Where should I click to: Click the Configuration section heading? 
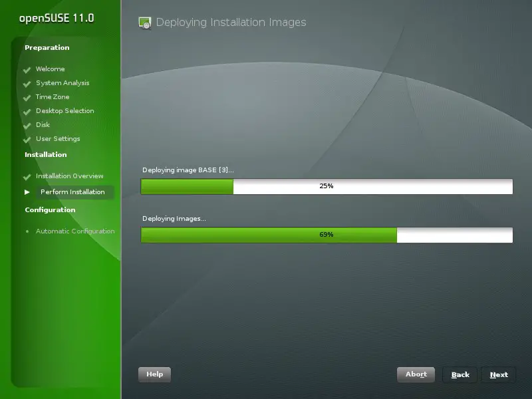point(51,209)
